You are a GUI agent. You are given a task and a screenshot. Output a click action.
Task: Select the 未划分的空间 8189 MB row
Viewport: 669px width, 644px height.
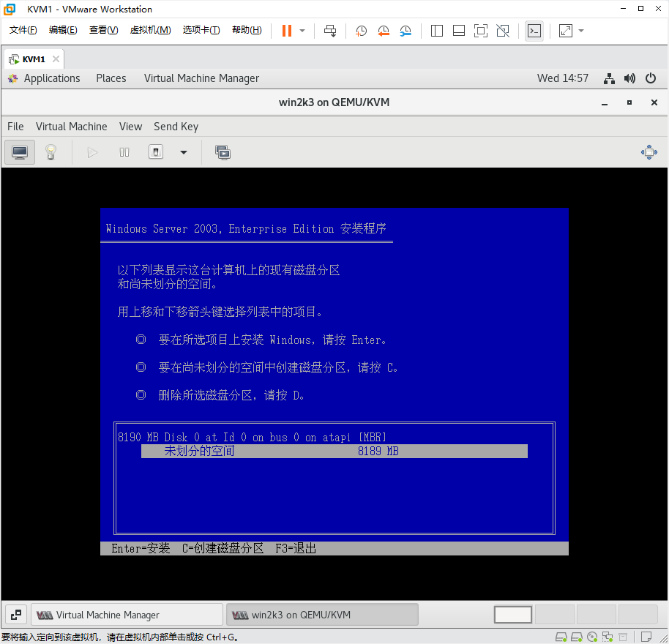[334, 452]
